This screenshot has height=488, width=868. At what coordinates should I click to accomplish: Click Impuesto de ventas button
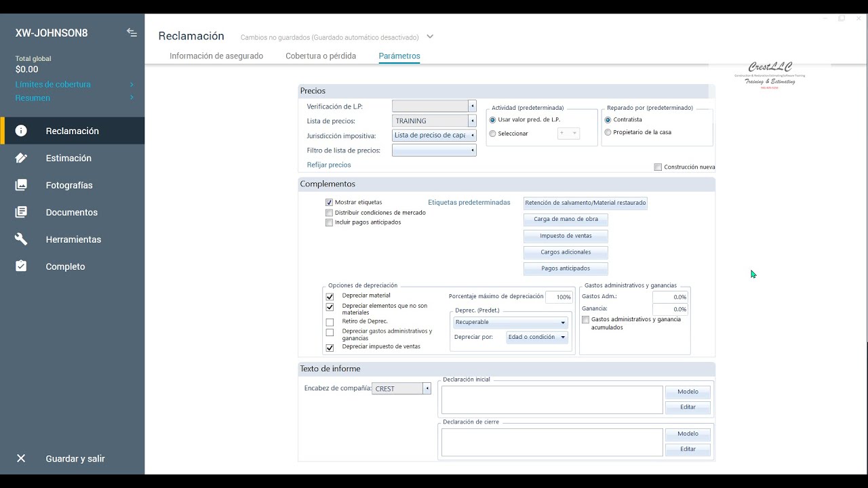point(566,236)
